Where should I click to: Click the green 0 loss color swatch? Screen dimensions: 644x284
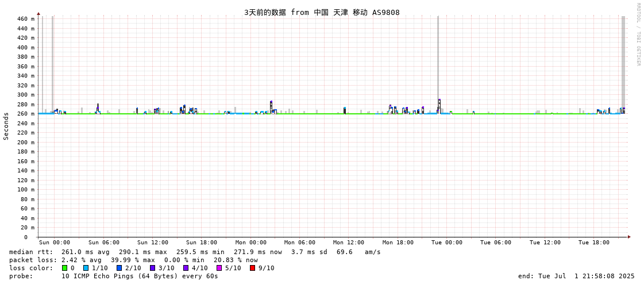click(64, 268)
